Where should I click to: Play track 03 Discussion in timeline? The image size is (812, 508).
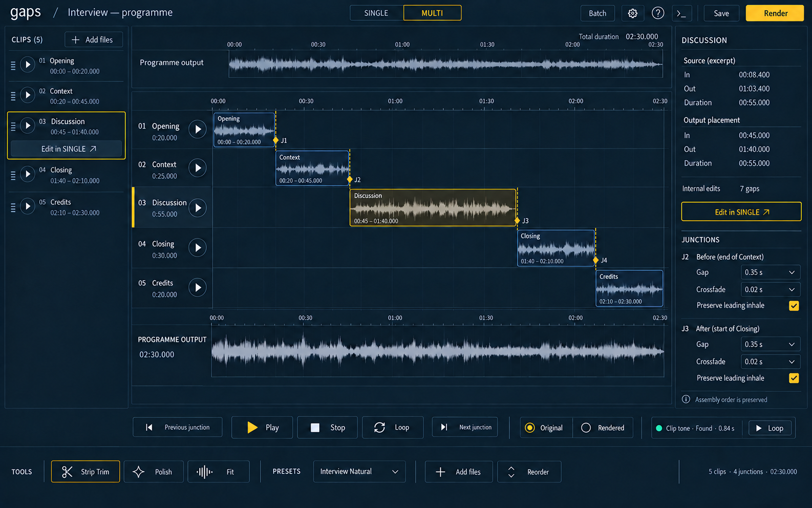click(x=198, y=208)
